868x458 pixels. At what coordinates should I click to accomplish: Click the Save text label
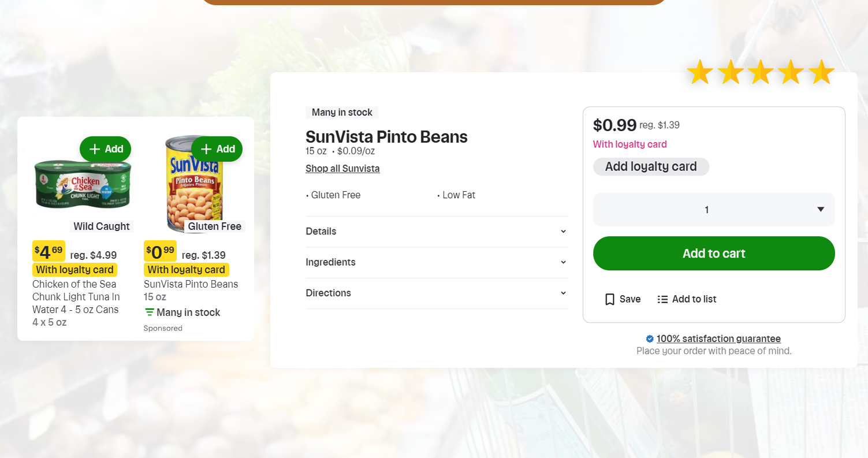point(631,299)
